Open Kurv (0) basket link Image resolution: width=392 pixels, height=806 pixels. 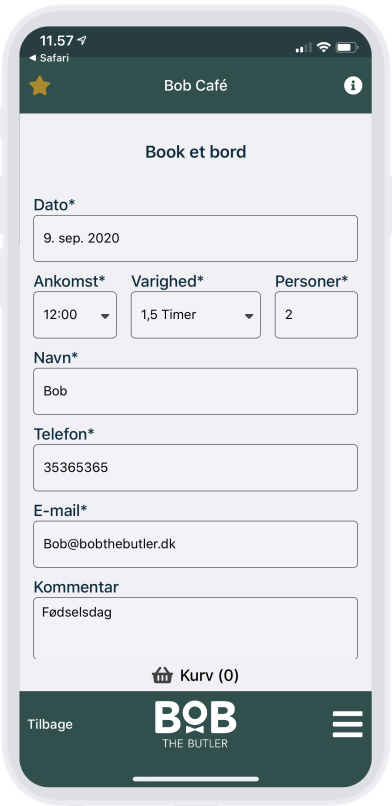(195, 675)
